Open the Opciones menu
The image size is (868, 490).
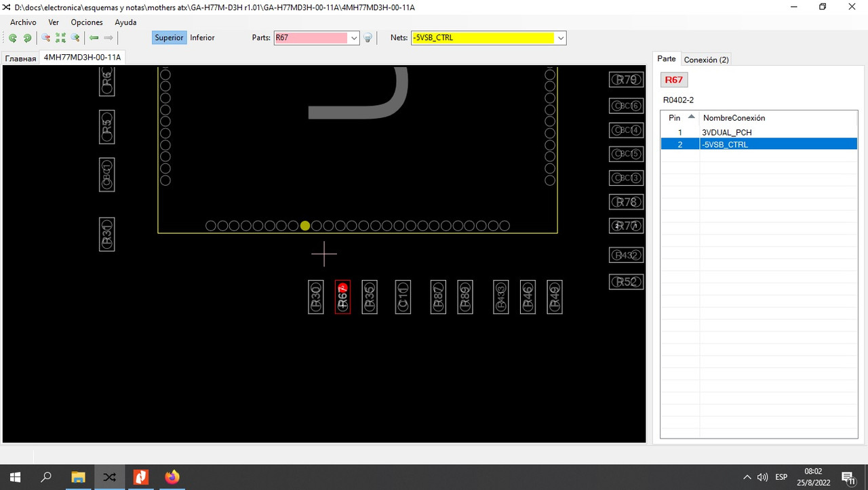(87, 22)
